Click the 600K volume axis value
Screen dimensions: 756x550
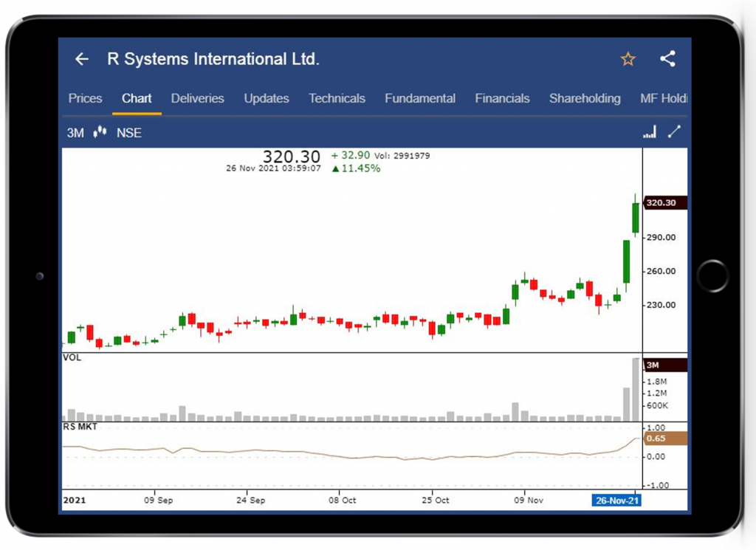coord(657,405)
